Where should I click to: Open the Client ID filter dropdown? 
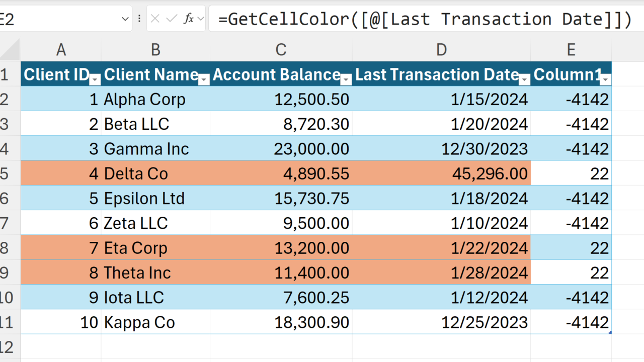pyautogui.click(x=95, y=79)
